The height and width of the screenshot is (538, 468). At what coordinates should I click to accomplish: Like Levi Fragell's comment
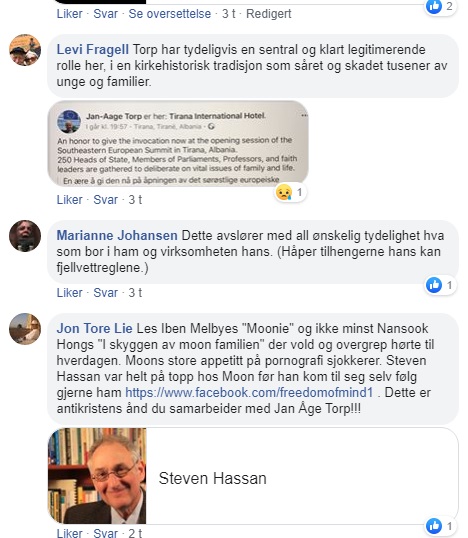click(x=70, y=200)
